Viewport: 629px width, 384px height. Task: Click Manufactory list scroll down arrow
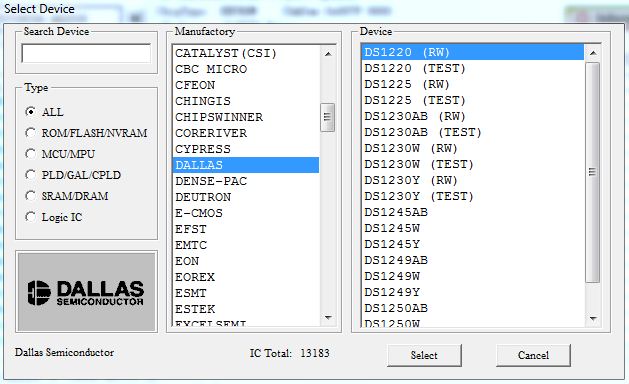click(328, 318)
